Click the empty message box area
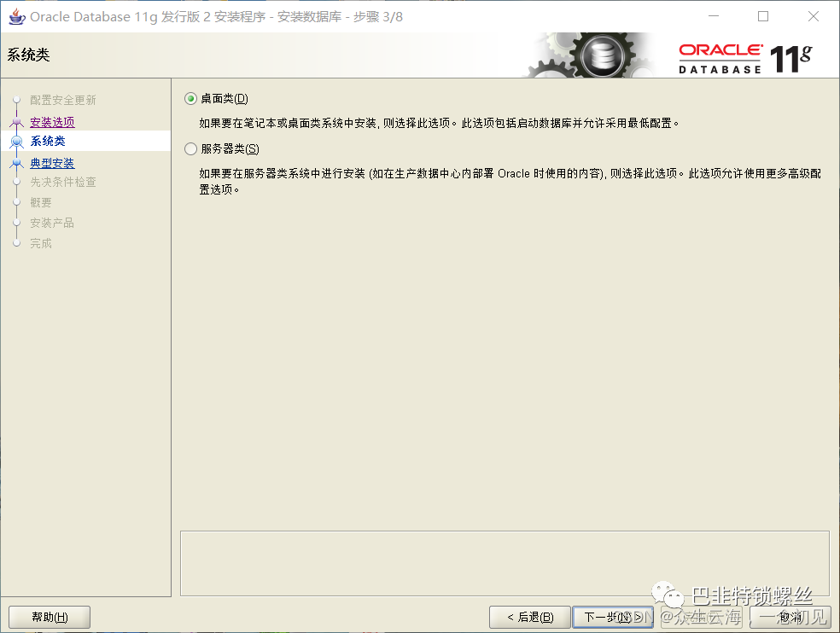Viewport: 840px width, 633px height. [505, 563]
